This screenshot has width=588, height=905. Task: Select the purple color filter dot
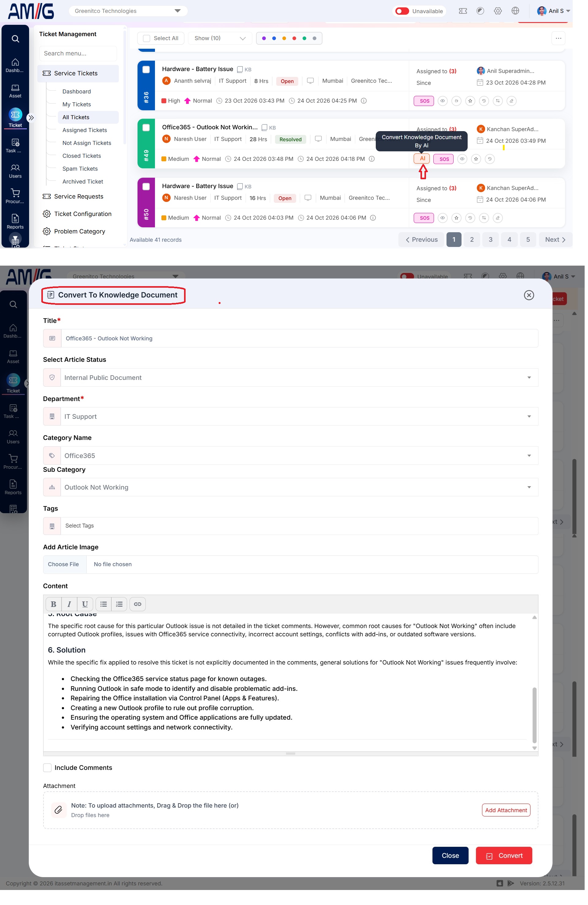(x=264, y=38)
